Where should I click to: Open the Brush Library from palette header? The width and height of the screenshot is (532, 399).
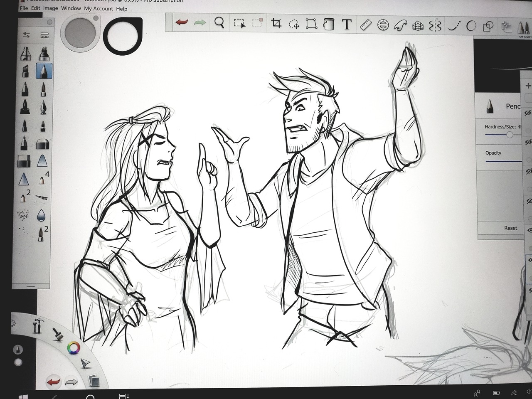tap(44, 36)
